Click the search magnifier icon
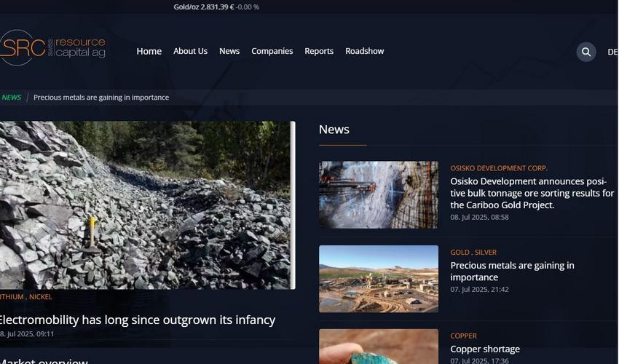 586,52
